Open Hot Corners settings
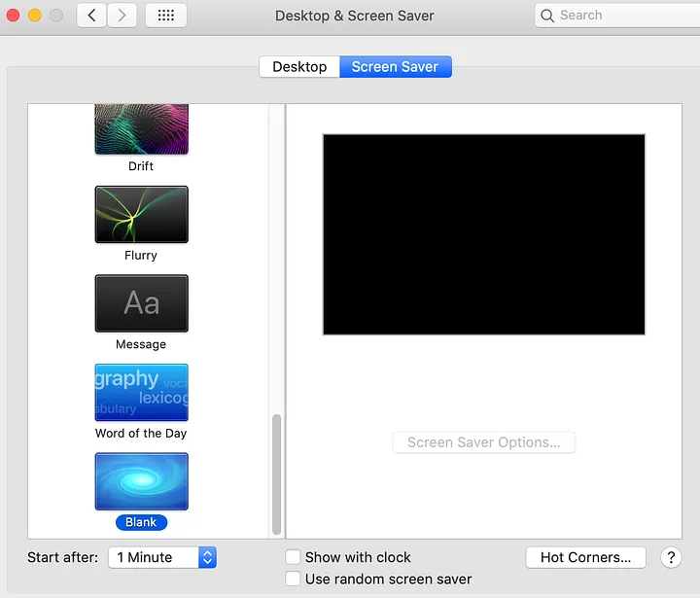The image size is (700, 598). [x=585, y=557]
